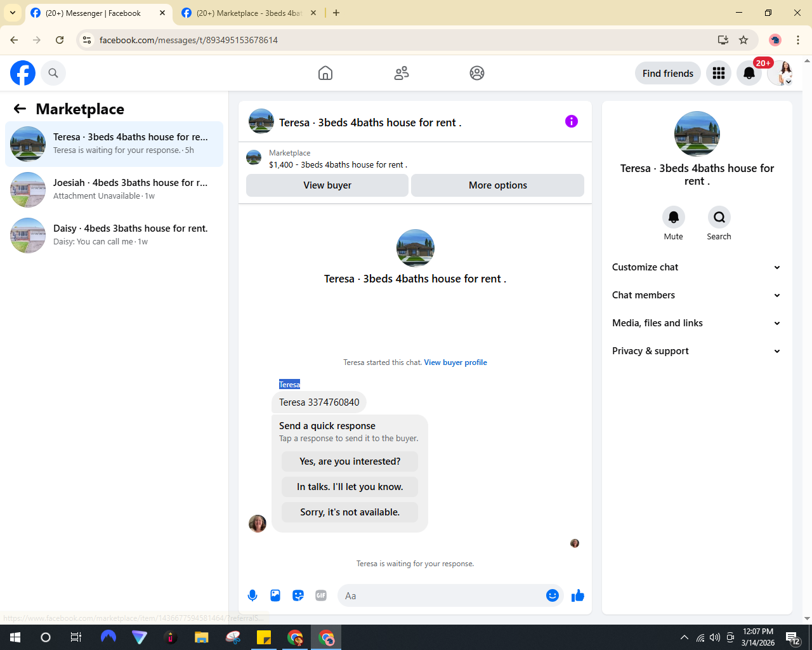Screen dimensions: 812x650
Task: Close the Marketplace browser tab
Action: coord(313,13)
